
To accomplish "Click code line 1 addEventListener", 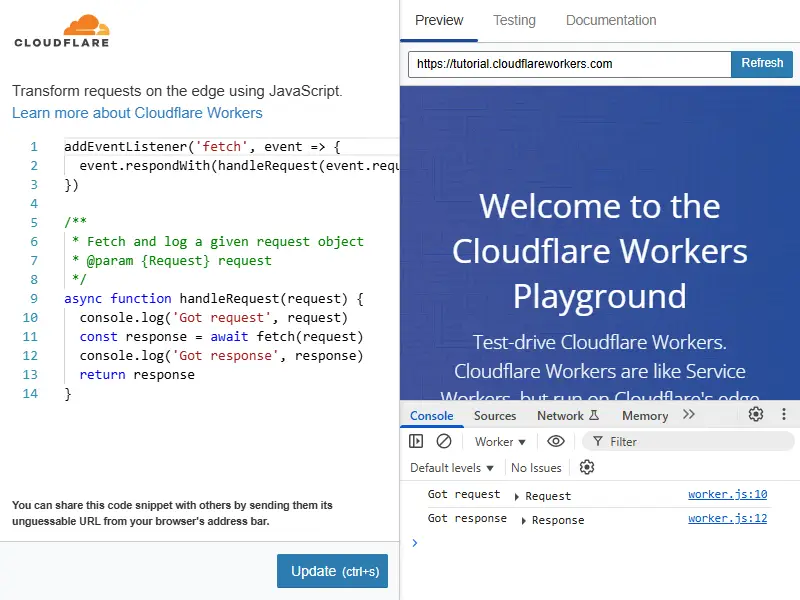I will (x=202, y=146).
